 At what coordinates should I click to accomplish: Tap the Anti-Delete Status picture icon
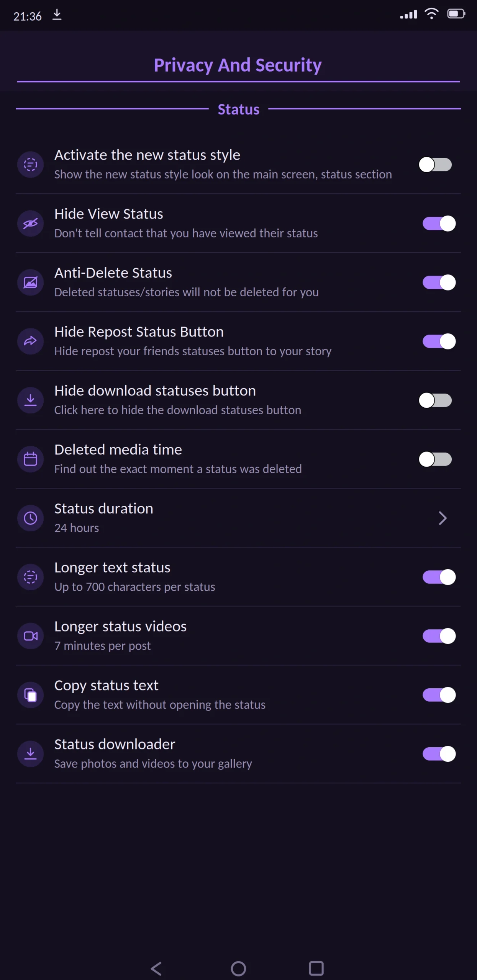pyautogui.click(x=30, y=282)
